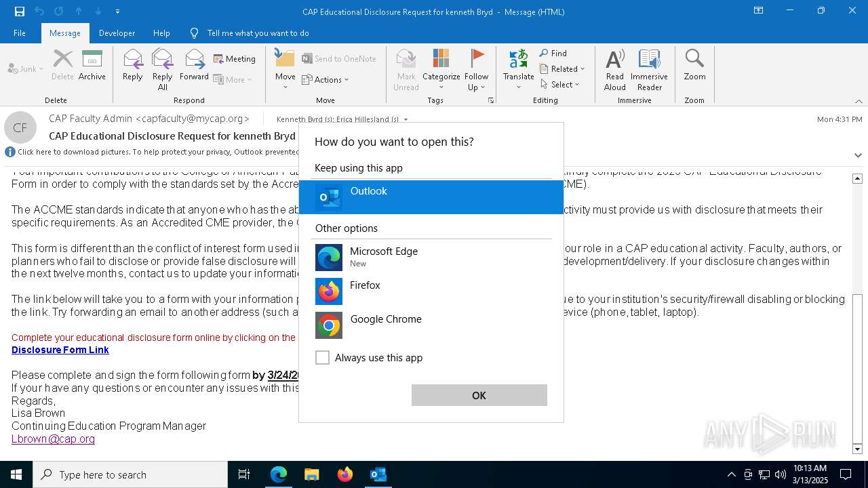Delete the message
Image resolution: width=868 pixels, height=488 pixels.
coord(62,65)
